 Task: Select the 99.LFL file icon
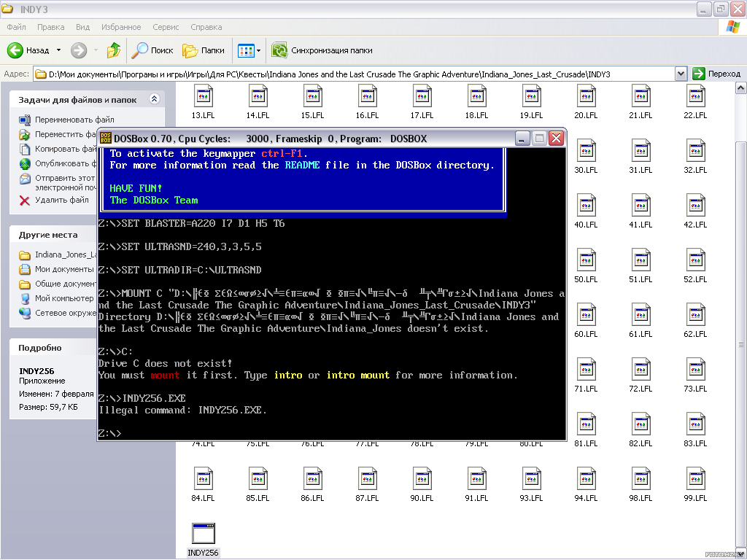click(695, 478)
